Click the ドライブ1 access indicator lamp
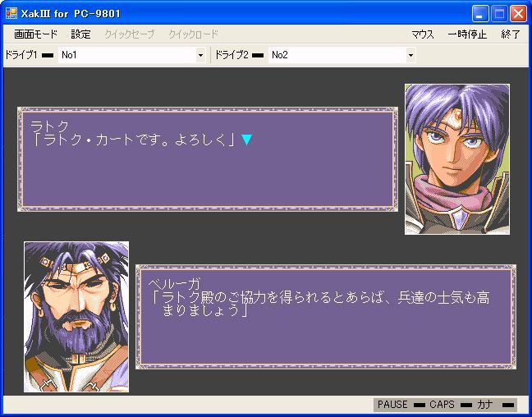This screenshot has height=417, width=532. pyautogui.click(x=48, y=55)
